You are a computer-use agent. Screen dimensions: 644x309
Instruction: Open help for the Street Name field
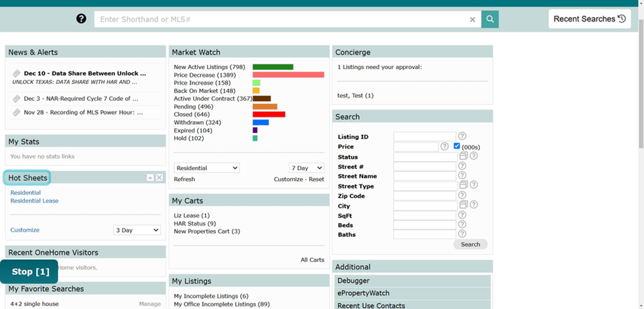(462, 176)
